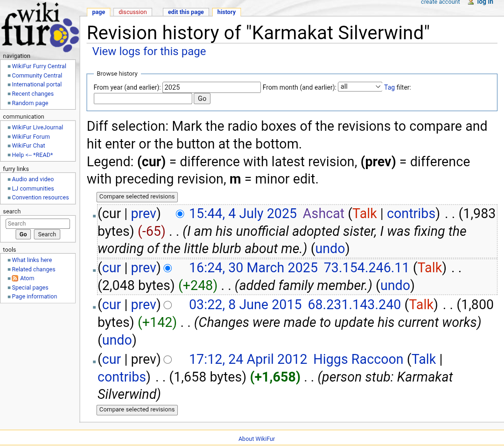Open the edit this page tab
Viewport: 504px width, 446px height.
point(186,12)
